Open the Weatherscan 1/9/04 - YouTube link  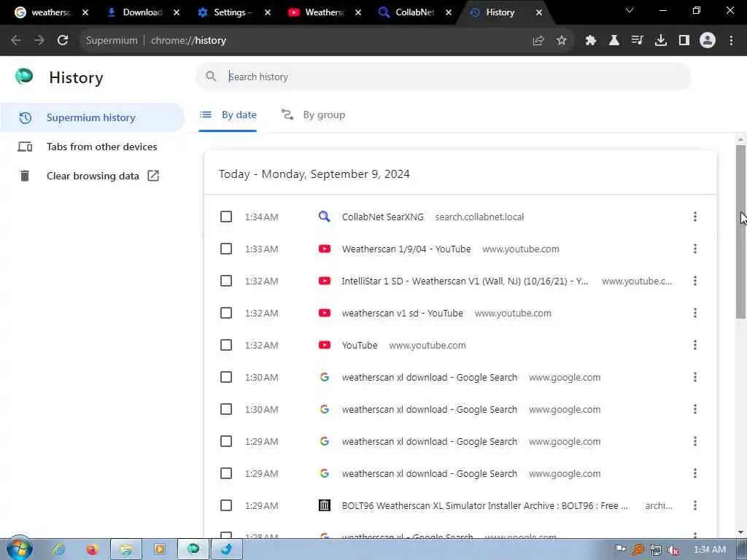406,249
